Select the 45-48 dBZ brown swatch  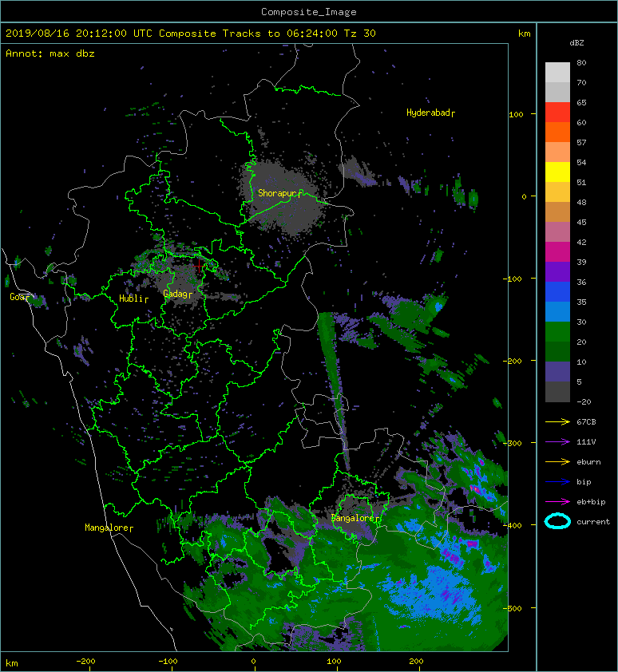(557, 211)
